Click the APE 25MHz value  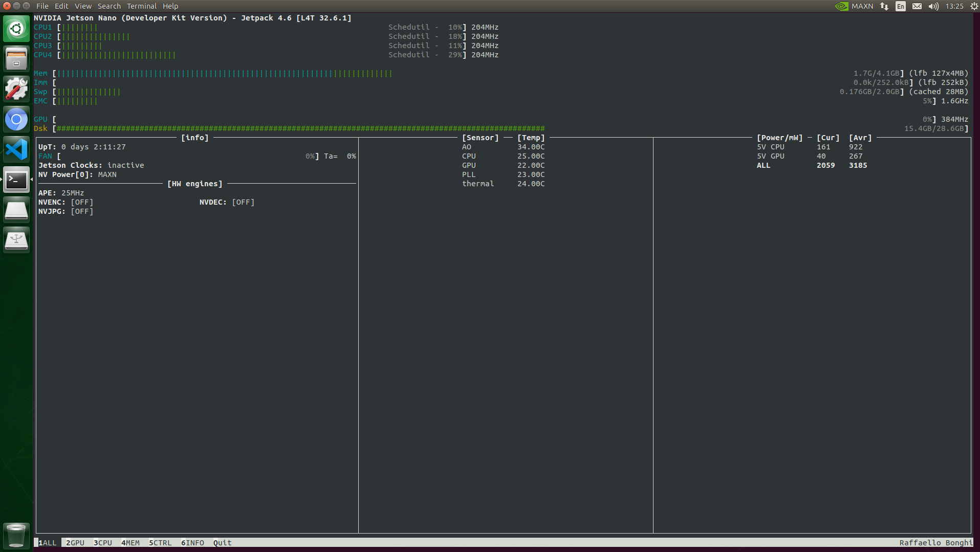(x=73, y=193)
